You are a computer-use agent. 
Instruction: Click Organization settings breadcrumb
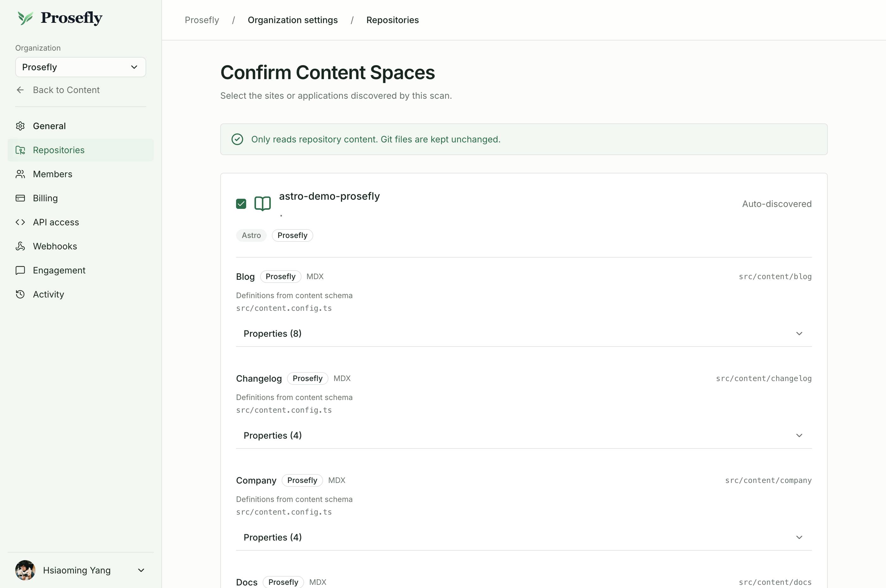293,20
